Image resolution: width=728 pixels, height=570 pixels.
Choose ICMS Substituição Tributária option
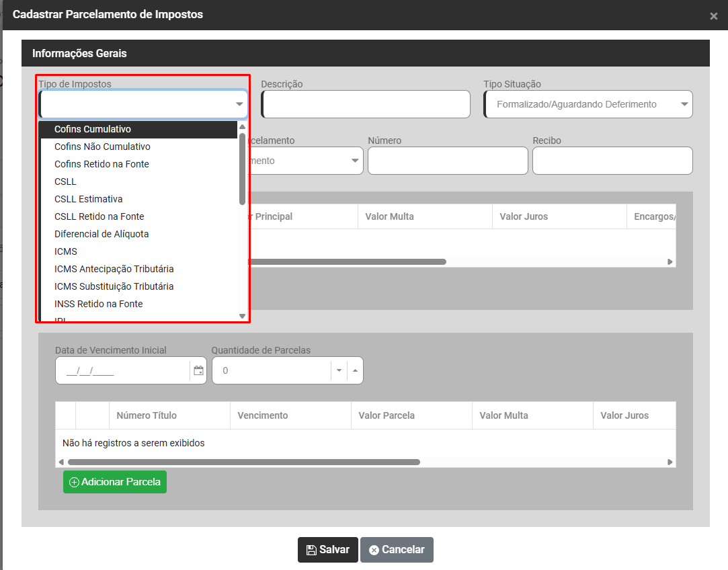point(114,286)
